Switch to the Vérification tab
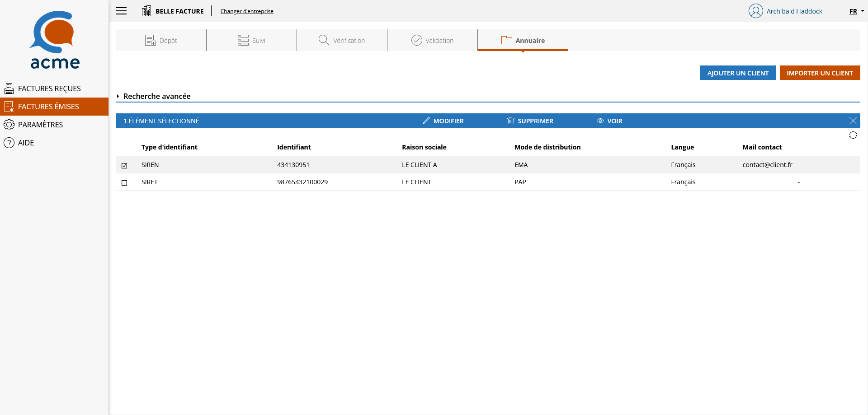 pyautogui.click(x=342, y=40)
